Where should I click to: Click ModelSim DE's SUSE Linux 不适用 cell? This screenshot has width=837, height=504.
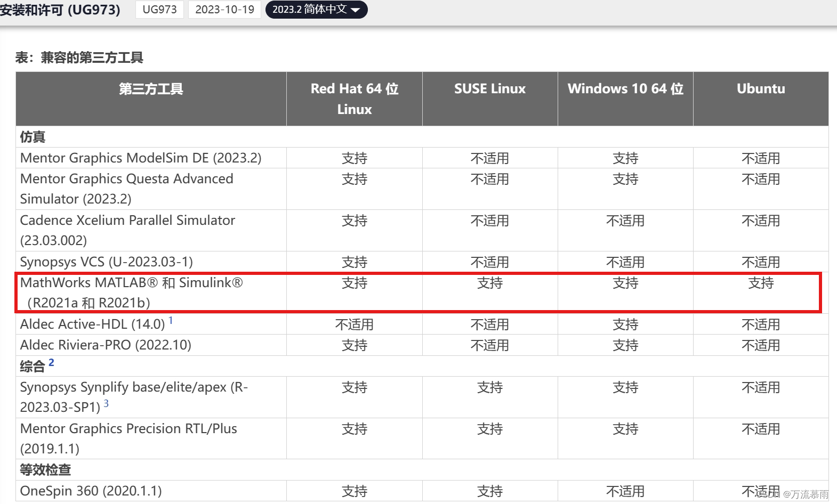[x=490, y=158]
